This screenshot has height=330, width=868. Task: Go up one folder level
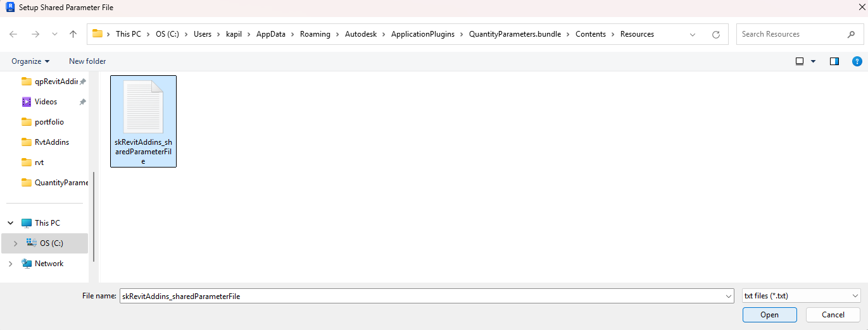tap(73, 34)
